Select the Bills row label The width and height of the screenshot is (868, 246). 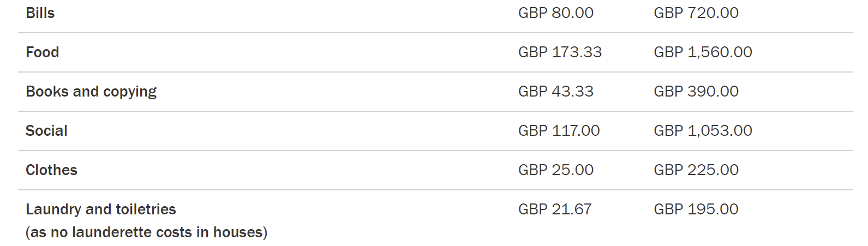(x=40, y=13)
